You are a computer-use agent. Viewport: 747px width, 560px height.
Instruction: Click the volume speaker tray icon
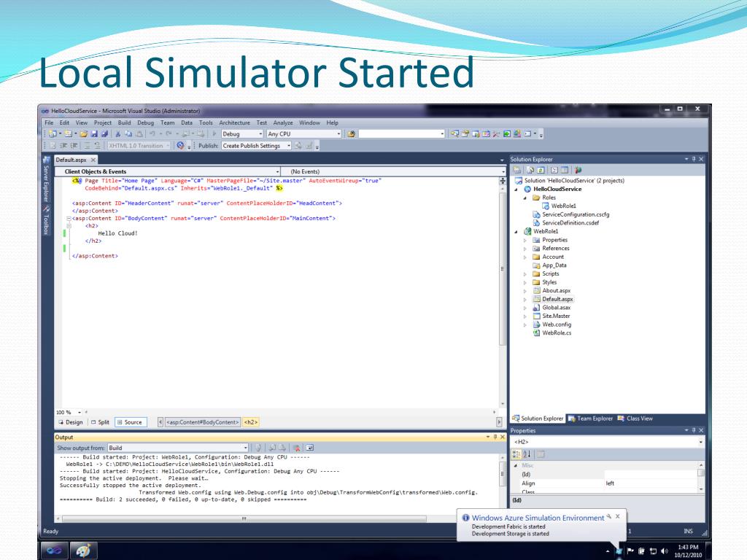coord(665,551)
